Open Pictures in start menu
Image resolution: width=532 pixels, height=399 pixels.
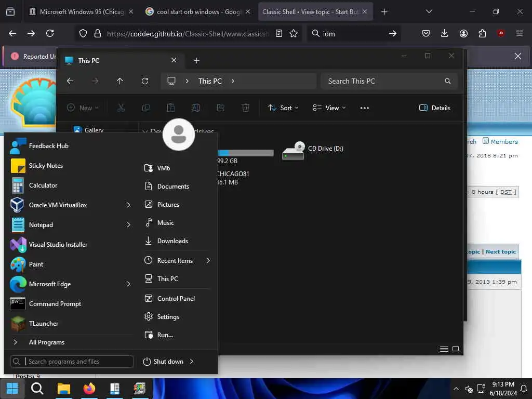point(177,205)
